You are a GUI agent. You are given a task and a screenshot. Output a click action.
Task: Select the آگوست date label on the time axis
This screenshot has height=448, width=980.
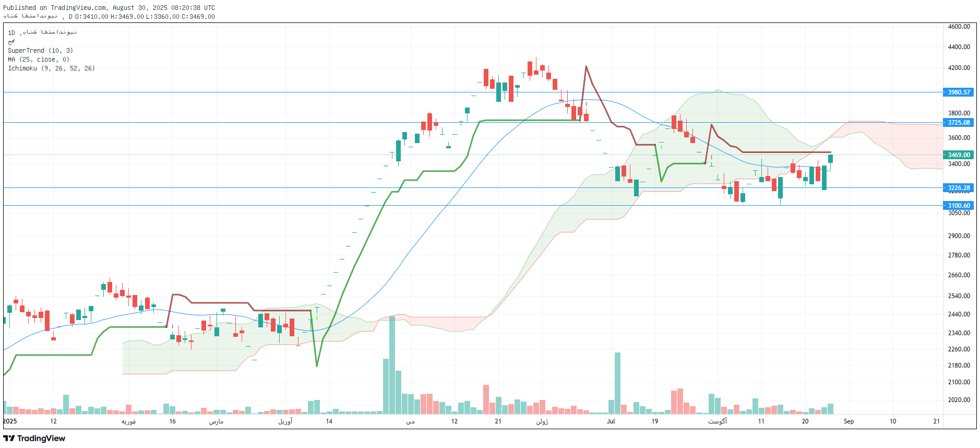[x=718, y=421]
